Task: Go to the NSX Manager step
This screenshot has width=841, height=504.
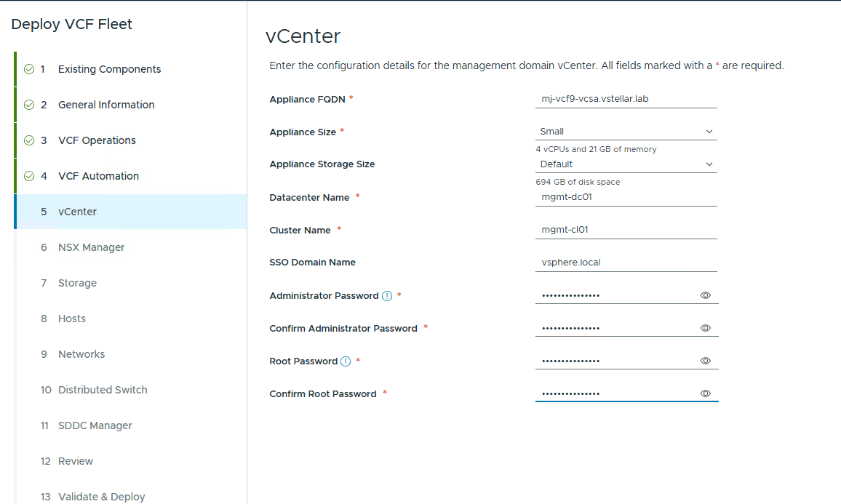Action: point(91,247)
